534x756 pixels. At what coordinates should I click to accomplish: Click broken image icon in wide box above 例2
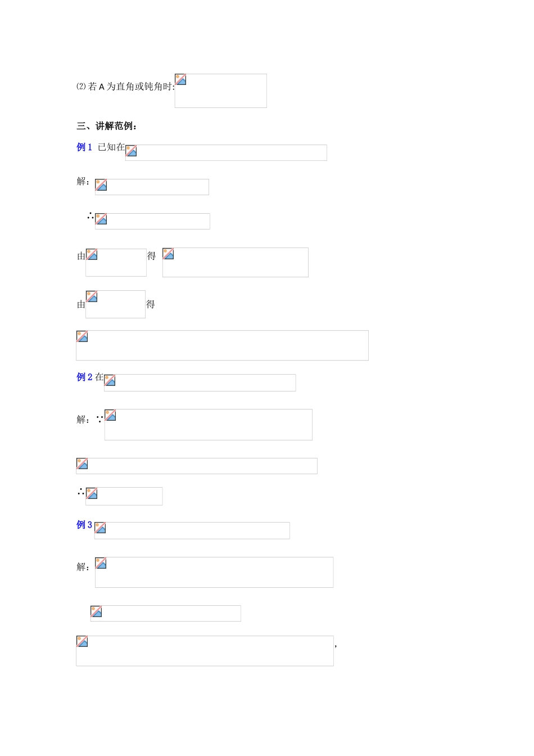tap(82, 336)
